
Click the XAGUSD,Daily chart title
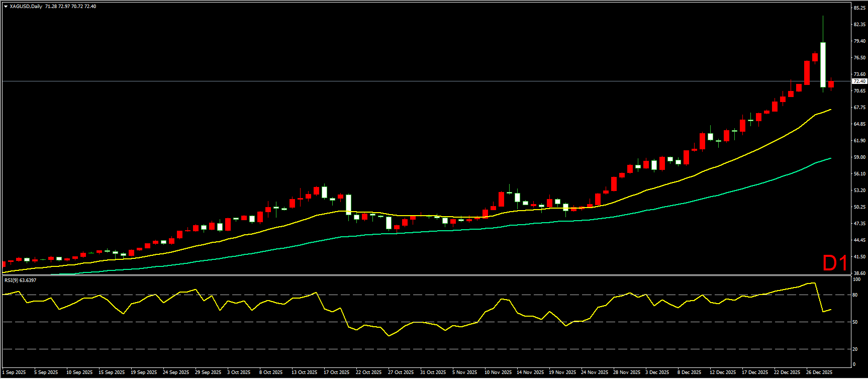tap(26, 7)
